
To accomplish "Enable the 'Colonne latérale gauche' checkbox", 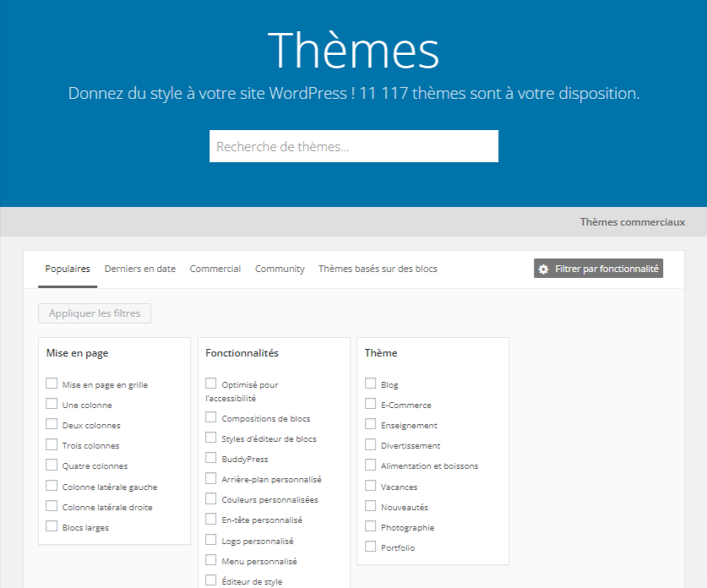I will click(x=51, y=486).
